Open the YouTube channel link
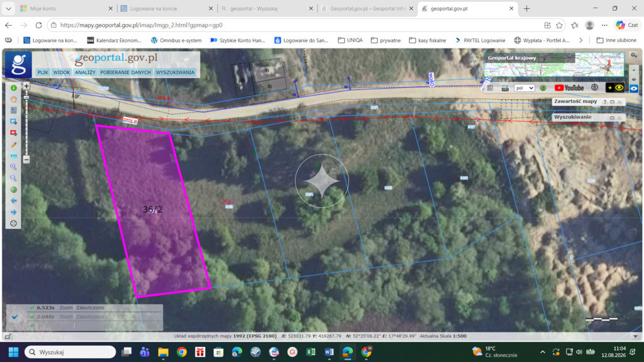 [569, 88]
